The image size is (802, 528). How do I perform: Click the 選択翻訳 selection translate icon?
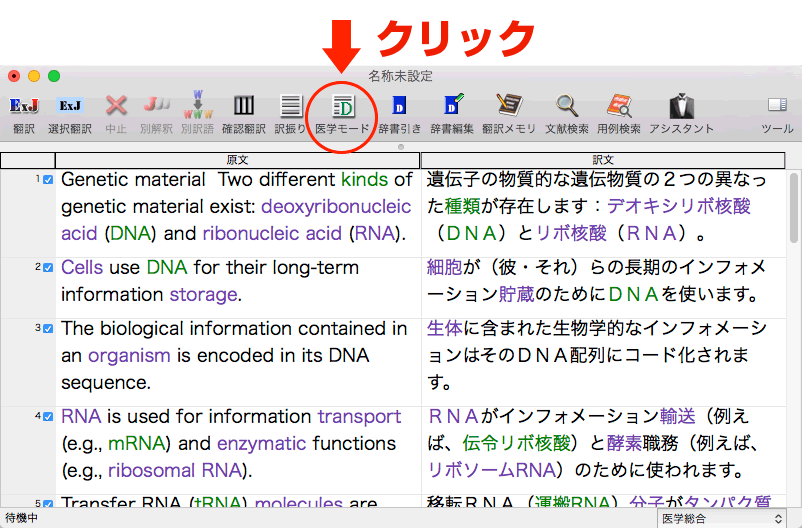tap(70, 105)
